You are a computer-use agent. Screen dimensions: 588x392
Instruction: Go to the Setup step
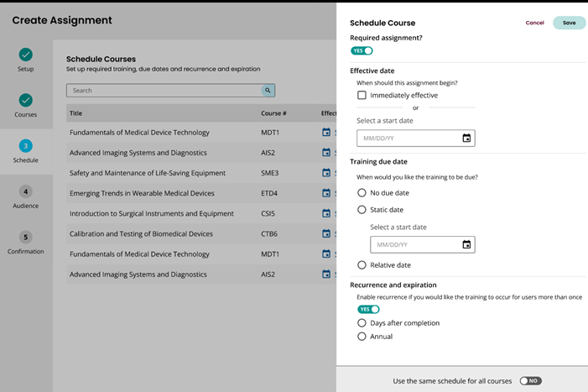point(25,59)
